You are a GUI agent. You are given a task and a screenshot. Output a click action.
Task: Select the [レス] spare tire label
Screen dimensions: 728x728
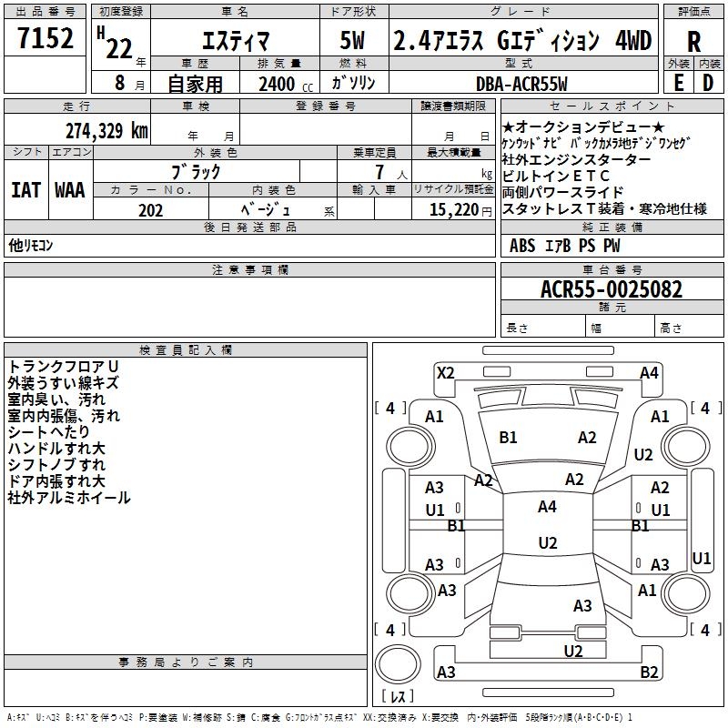click(x=398, y=696)
